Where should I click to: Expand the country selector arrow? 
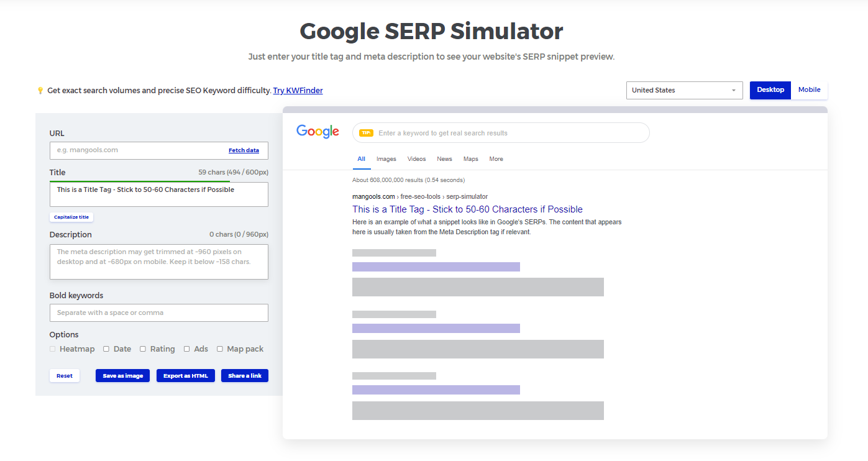tap(733, 90)
